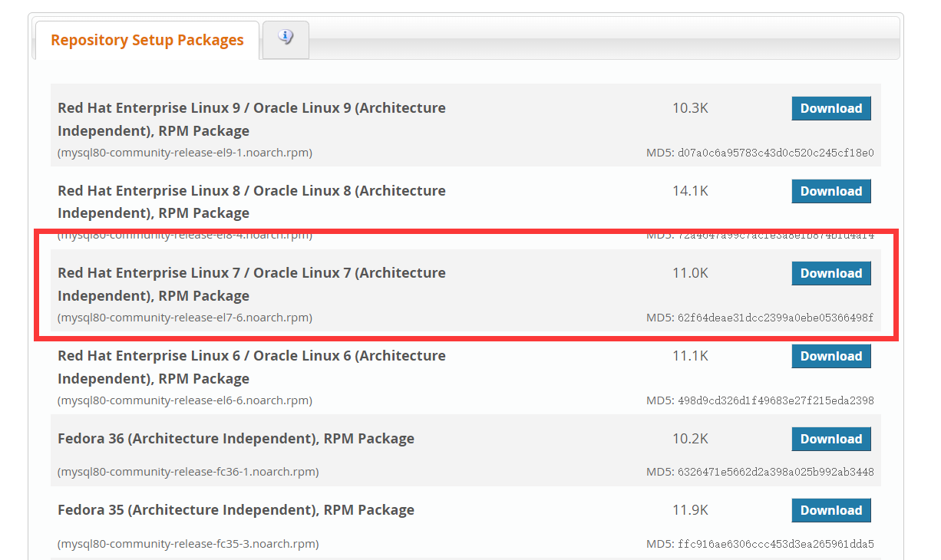Select the Fedora 36 package title
The width and height of the screenshot is (941, 560).
click(236, 439)
